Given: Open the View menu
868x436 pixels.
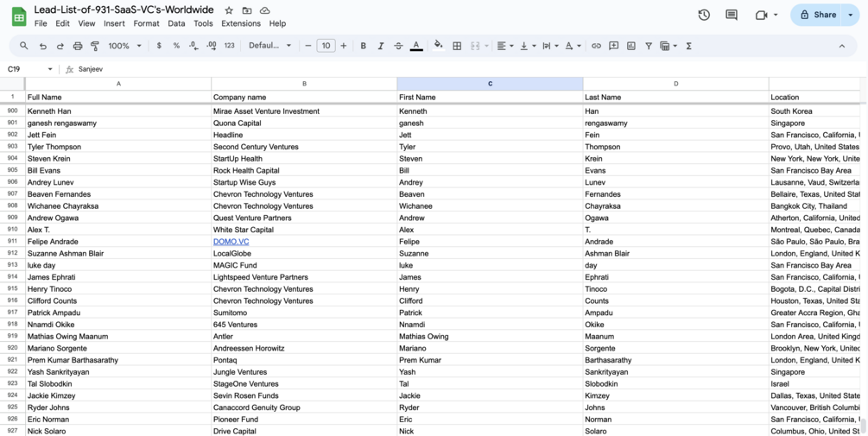Looking at the screenshot, I should [87, 23].
